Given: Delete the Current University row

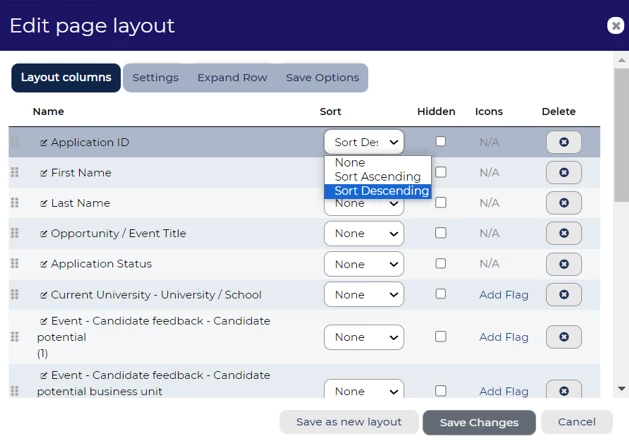Looking at the screenshot, I should tap(563, 295).
